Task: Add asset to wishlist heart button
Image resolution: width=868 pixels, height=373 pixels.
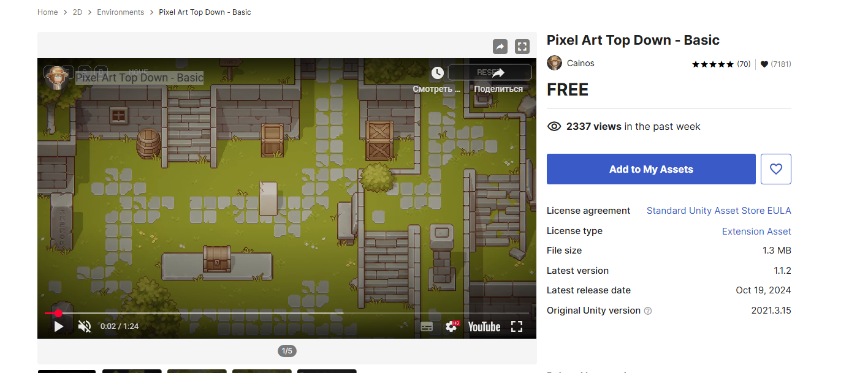Action: [776, 169]
